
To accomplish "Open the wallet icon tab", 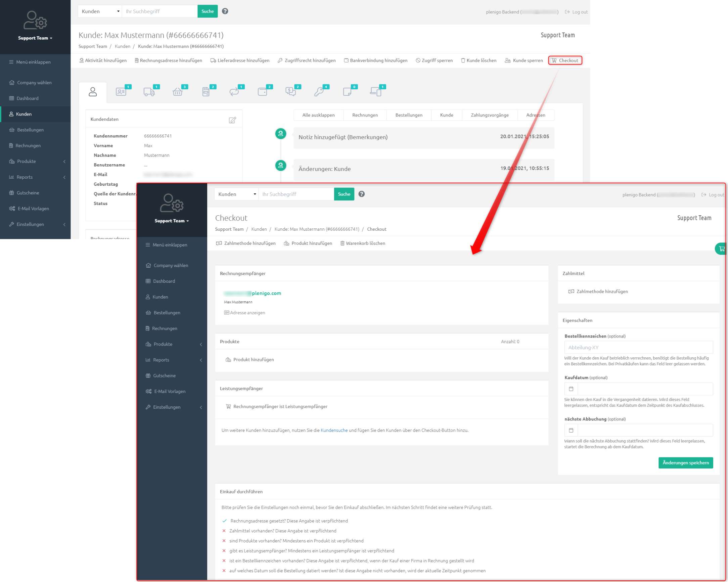I will [x=263, y=92].
